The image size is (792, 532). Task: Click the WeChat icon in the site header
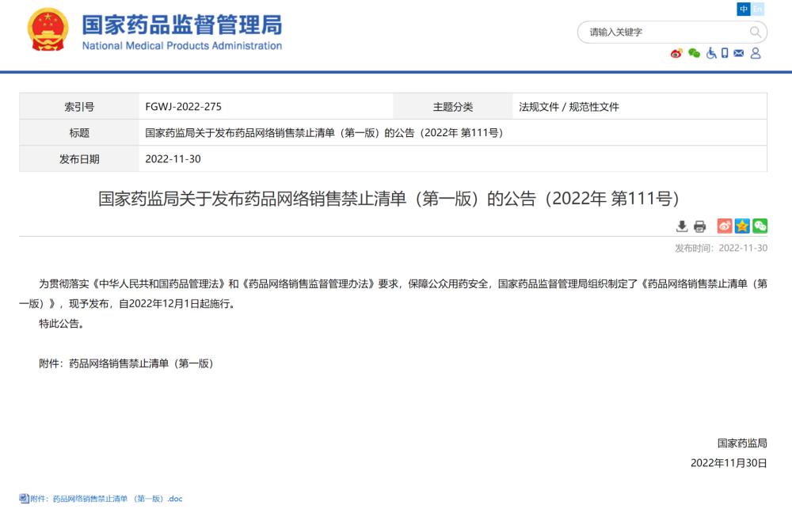click(695, 53)
